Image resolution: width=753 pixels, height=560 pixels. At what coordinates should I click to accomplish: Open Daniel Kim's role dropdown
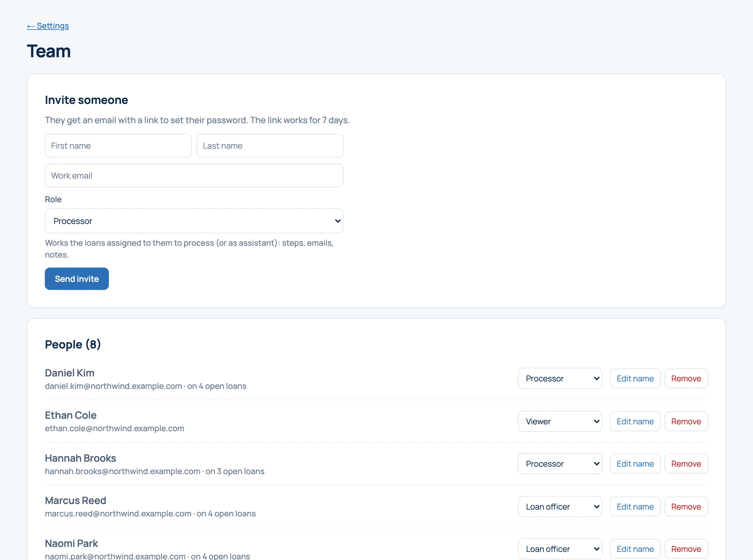[x=560, y=378]
